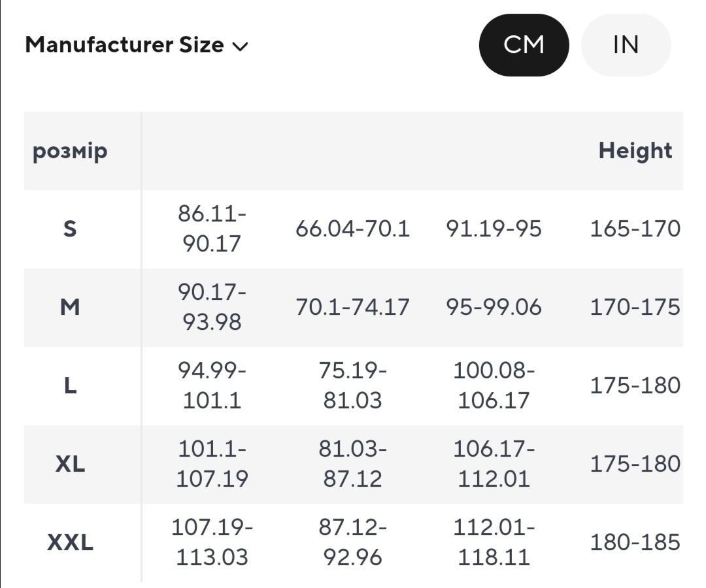Screen dimensions: 706x588
Task: Choose the S size row label
Action: point(70,229)
